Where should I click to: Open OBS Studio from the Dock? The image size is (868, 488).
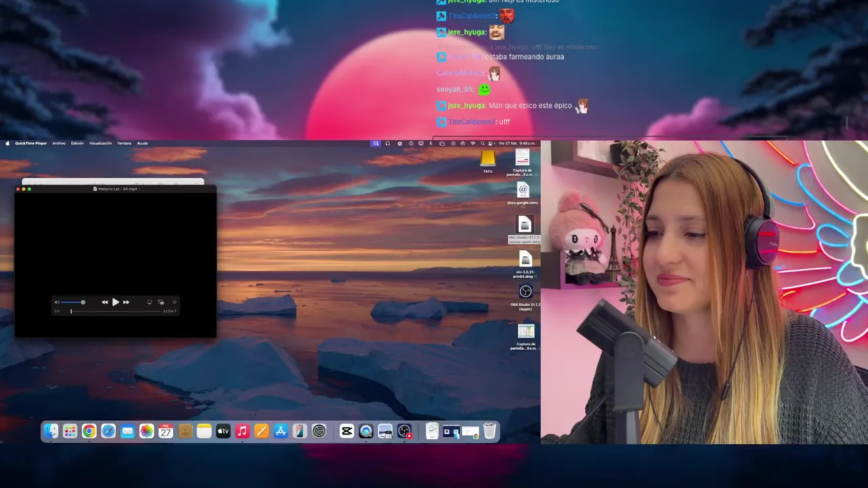[x=405, y=431]
